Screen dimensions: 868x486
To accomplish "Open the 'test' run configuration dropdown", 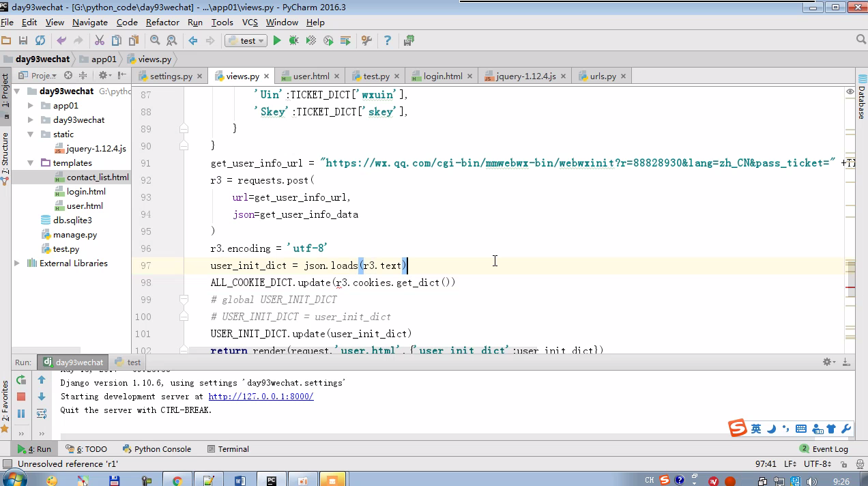I will tap(246, 41).
